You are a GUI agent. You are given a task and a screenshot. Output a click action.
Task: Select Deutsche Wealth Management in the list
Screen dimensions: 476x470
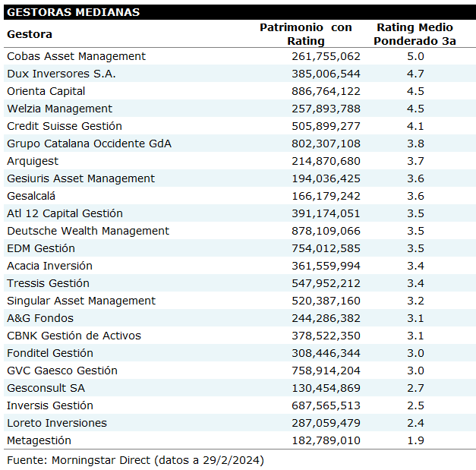pyautogui.click(x=88, y=231)
